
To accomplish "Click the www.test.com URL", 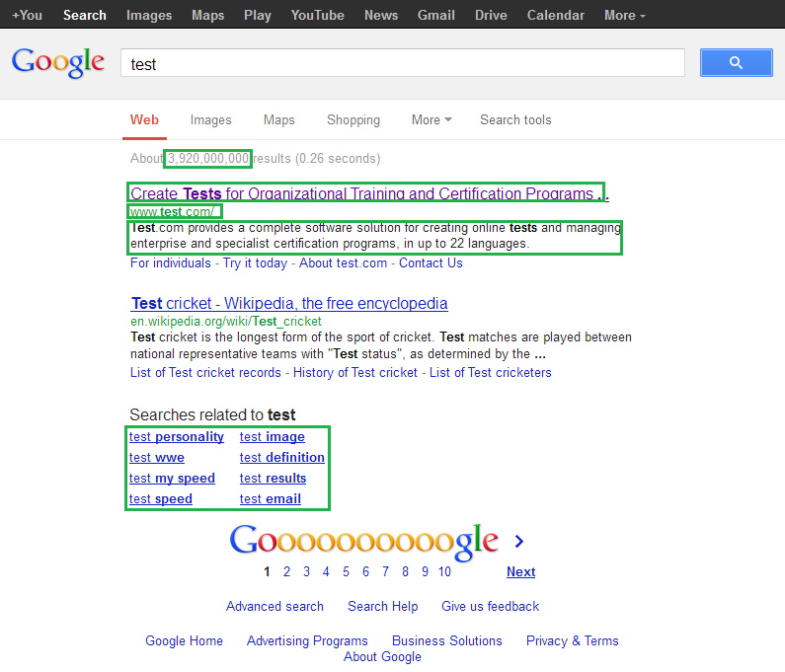I will pos(172,211).
